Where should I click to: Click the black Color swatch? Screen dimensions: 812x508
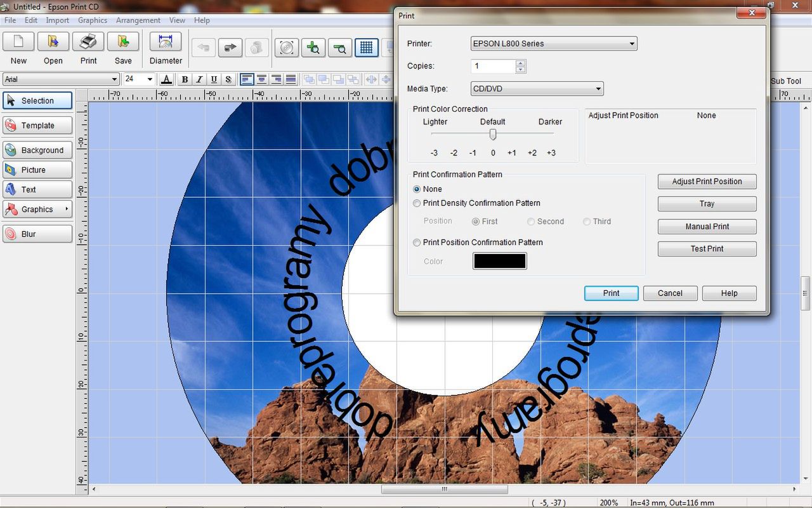[x=499, y=261]
